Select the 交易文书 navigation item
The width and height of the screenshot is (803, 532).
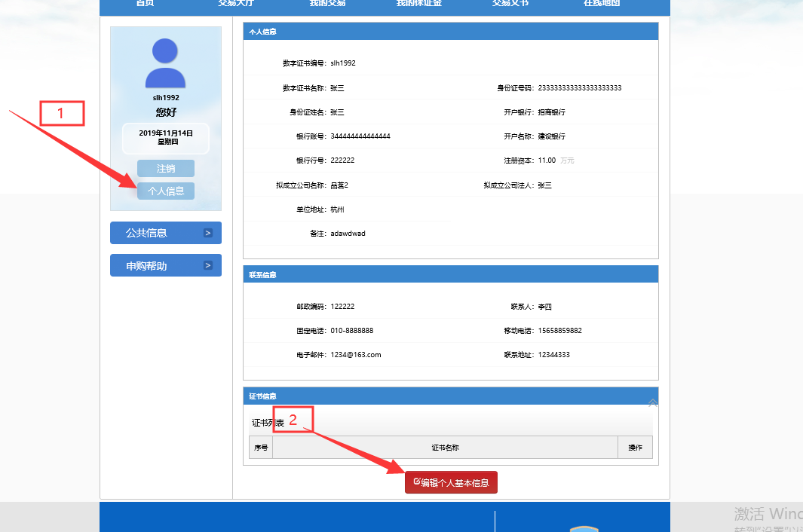pyautogui.click(x=510, y=4)
